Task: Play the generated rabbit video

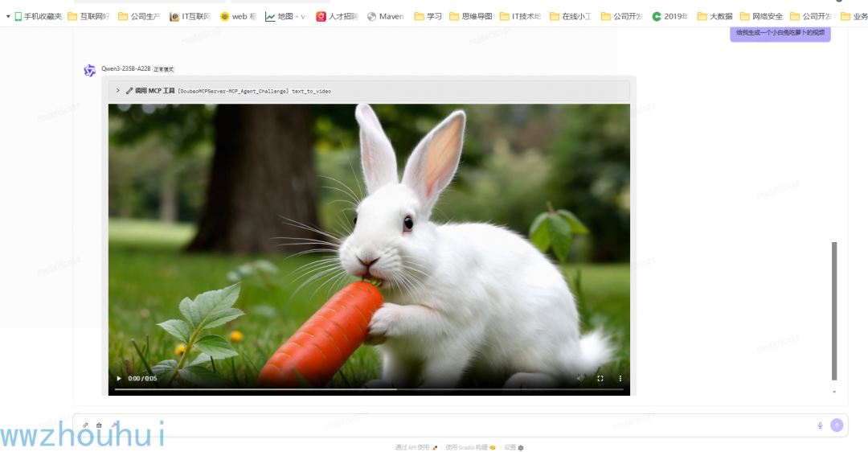Action: pos(118,378)
